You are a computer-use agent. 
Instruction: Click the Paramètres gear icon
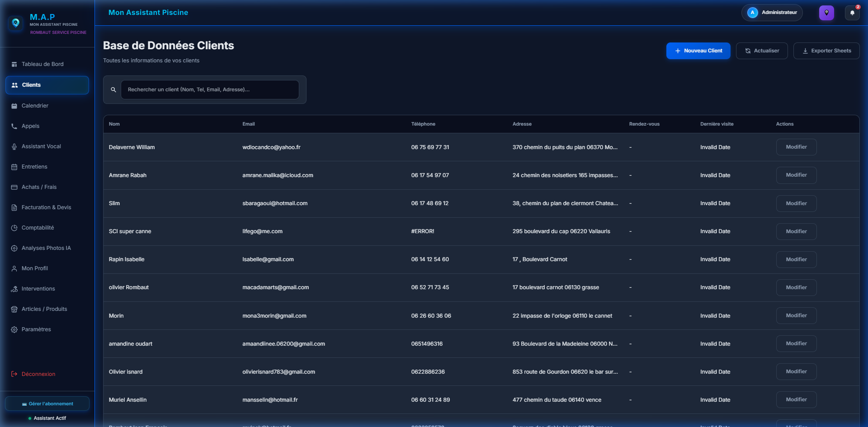click(x=14, y=330)
